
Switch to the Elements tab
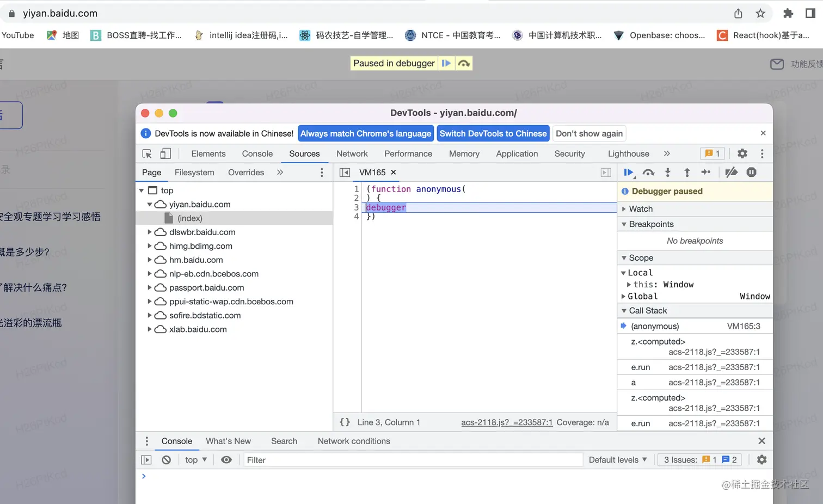click(208, 154)
